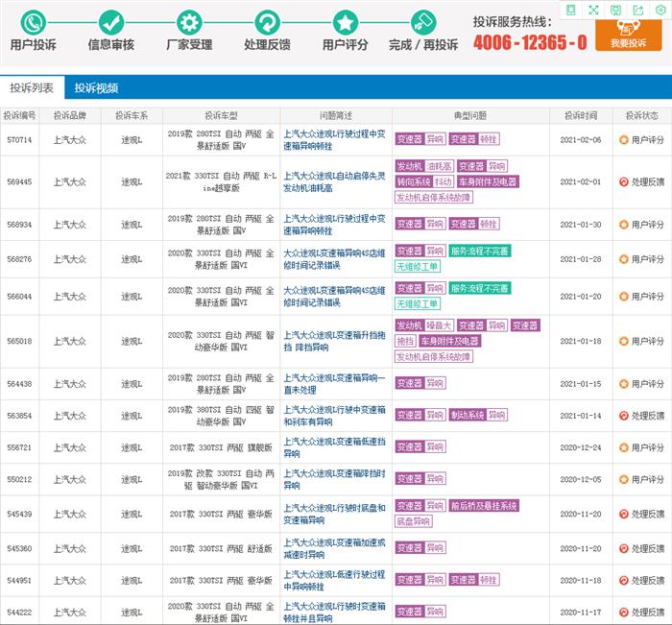
Task: Click 处理反馈 status icon for complaint 569445
Action: (x=624, y=181)
